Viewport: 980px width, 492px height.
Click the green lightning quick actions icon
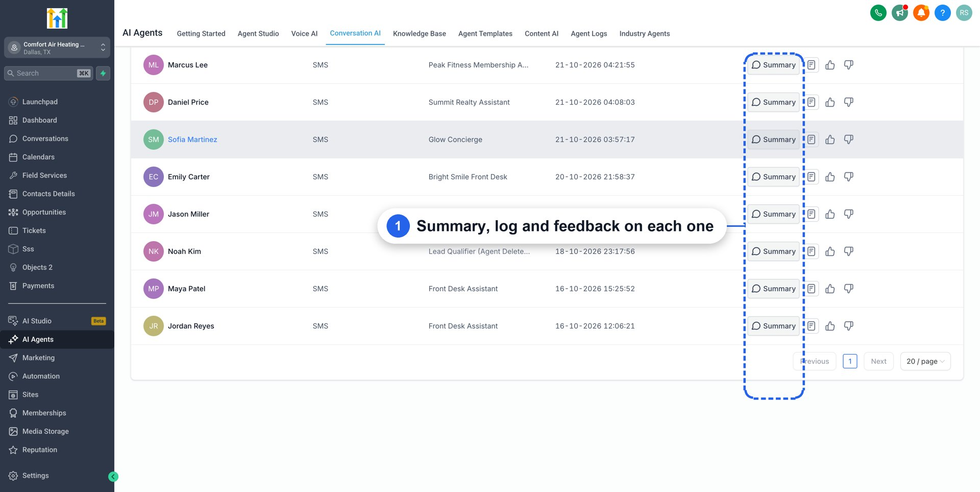tap(103, 73)
